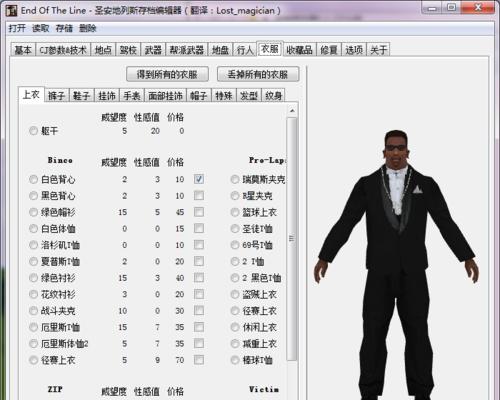The width and height of the screenshot is (500, 400).
Task: Select the 白色背心 radio button
Action: [x=33, y=179]
